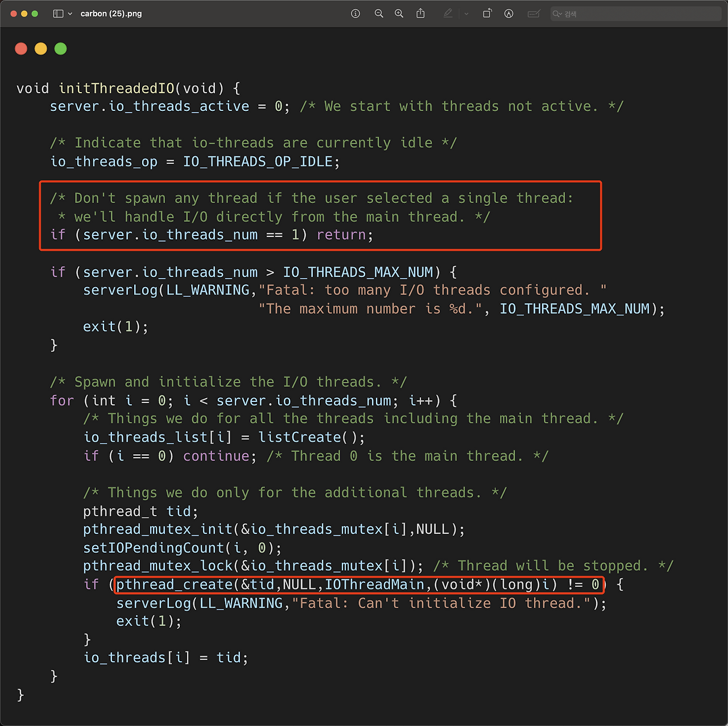Screen dimensions: 728x726
Task: Open the Share menu
Action: point(421,13)
